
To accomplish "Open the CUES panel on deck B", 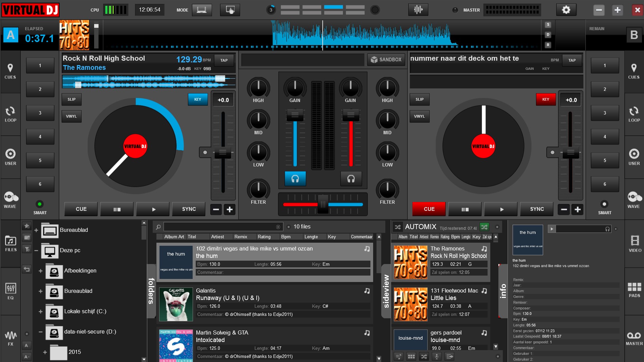I will [634, 72].
